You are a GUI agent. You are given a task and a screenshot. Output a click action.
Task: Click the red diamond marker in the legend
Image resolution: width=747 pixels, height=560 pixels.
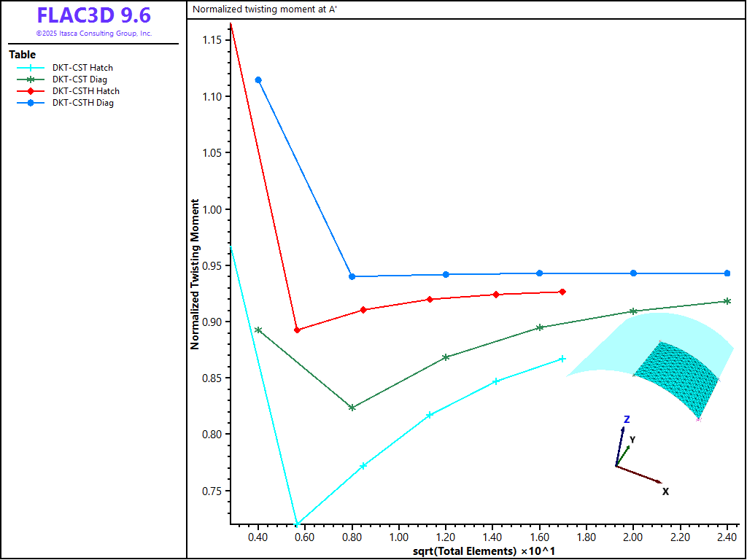click(30, 91)
